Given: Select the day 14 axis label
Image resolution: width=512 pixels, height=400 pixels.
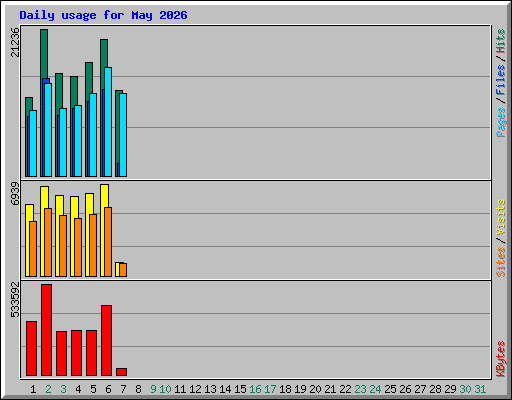Looking at the screenshot, I should (x=225, y=389).
